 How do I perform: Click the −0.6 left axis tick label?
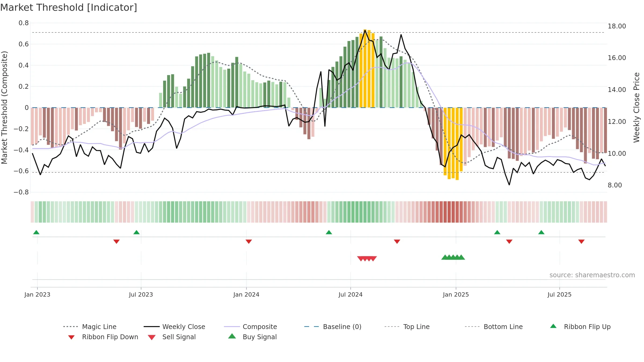[x=21, y=171]
